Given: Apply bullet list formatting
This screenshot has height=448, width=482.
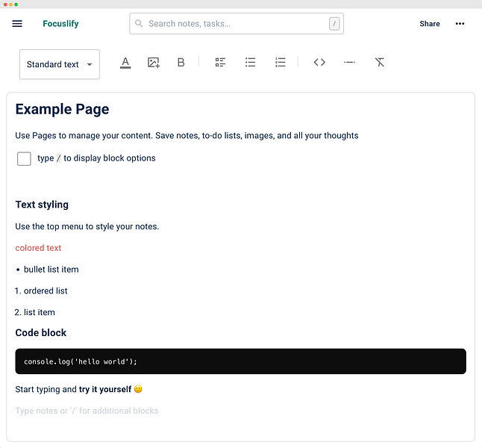Looking at the screenshot, I should (x=250, y=63).
